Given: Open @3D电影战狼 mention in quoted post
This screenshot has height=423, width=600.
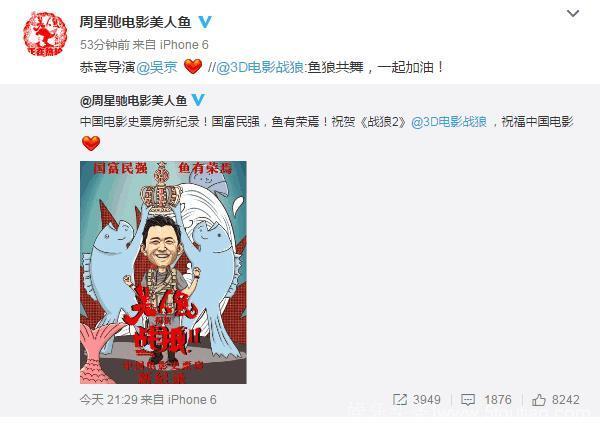Looking at the screenshot, I should (x=449, y=122).
